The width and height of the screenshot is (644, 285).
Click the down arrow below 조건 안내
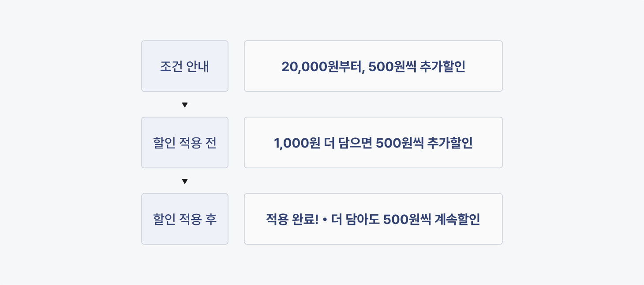pos(185,105)
